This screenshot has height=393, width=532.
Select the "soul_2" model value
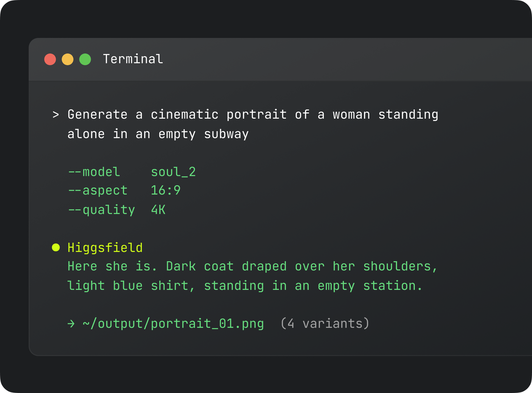point(173,172)
